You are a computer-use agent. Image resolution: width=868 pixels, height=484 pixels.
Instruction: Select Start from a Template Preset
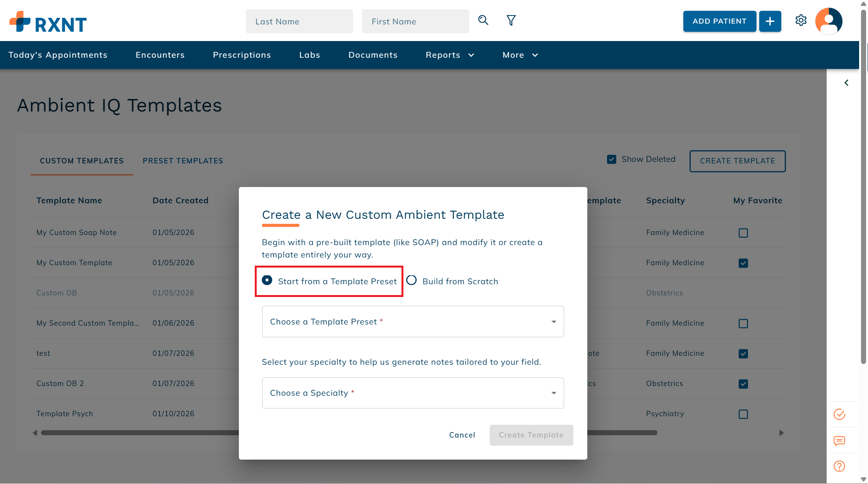click(x=267, y=280)
